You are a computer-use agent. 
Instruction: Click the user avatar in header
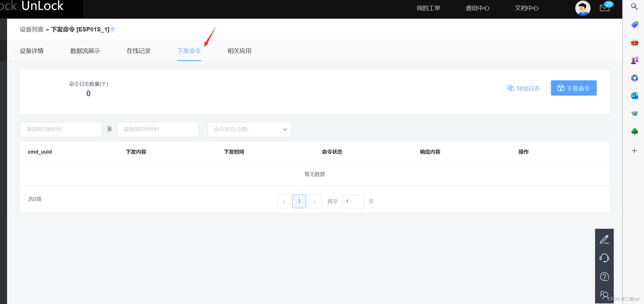(x=583, y=8)
